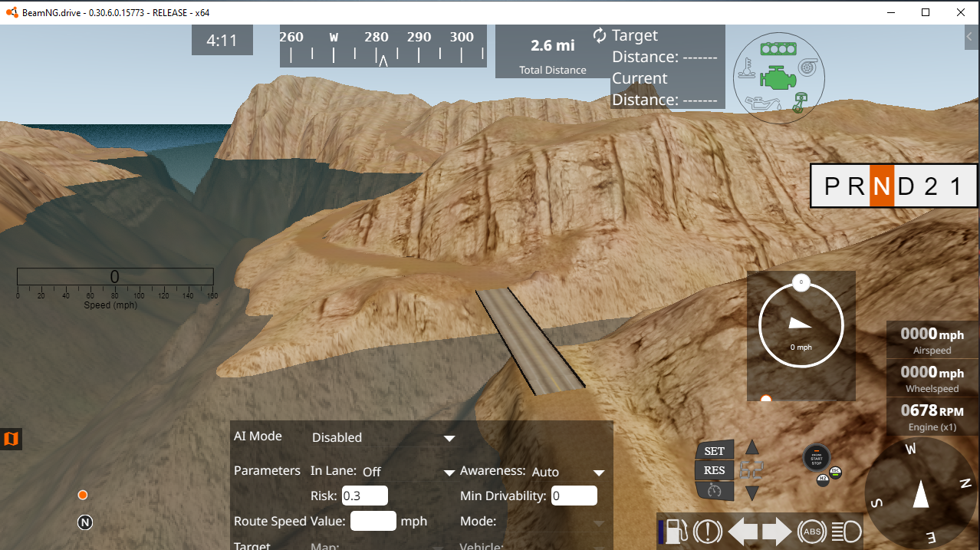Click the 4:11 clock display
The height and width of the screenshot is (550, 980).
coord(222,40)
